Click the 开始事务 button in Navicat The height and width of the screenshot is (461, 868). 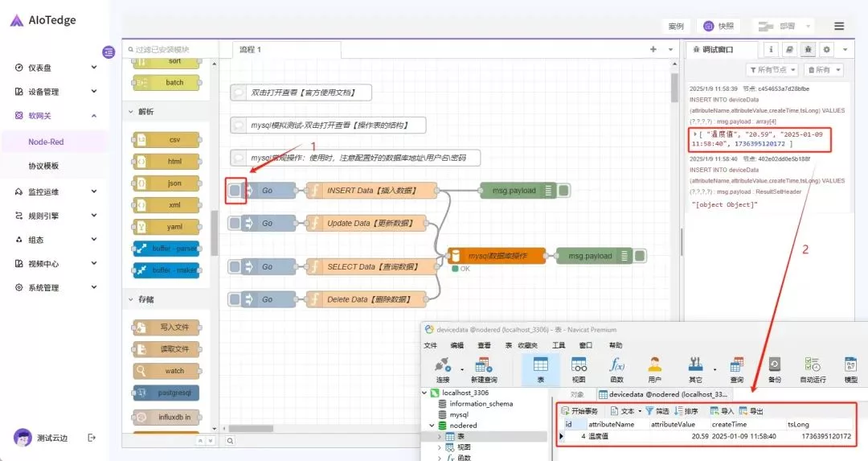coord(579,411)
